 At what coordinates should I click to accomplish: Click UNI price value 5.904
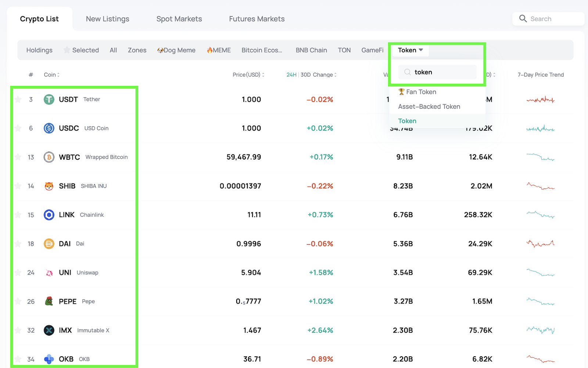pyautogui.click(x=251, y=273)
